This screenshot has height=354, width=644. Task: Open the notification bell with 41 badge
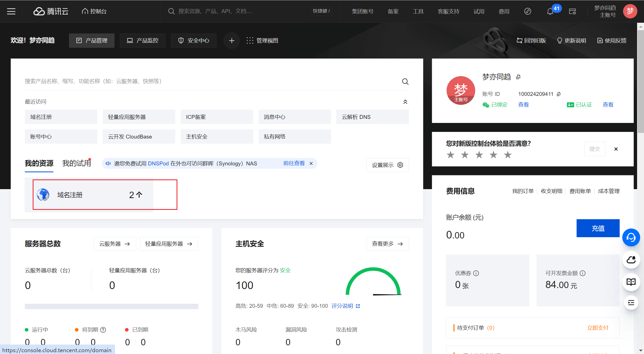[x=550, y=12]
